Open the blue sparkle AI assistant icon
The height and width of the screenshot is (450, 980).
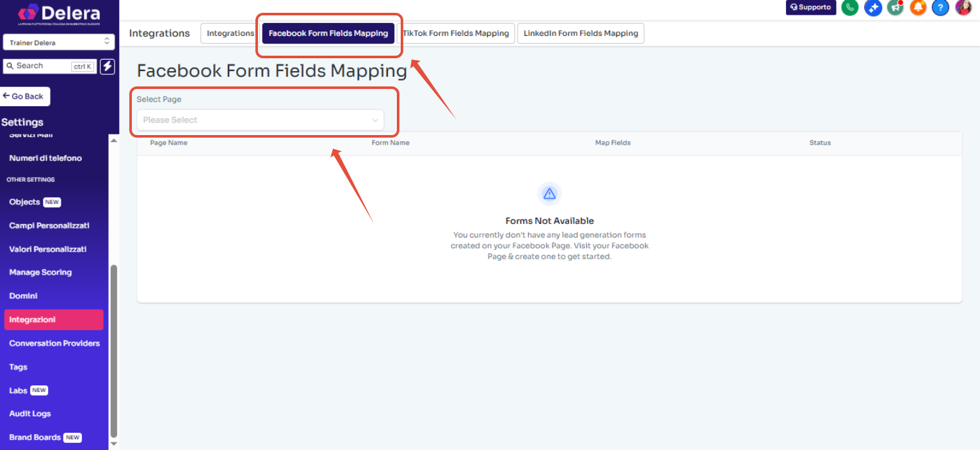click(x=873, y=8)
